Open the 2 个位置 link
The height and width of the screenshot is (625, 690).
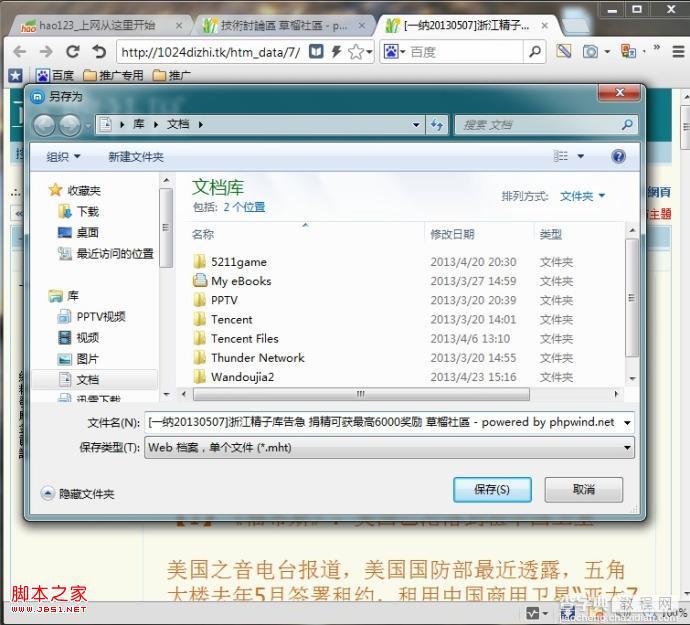pyautogui.click(x=244, y=207)
